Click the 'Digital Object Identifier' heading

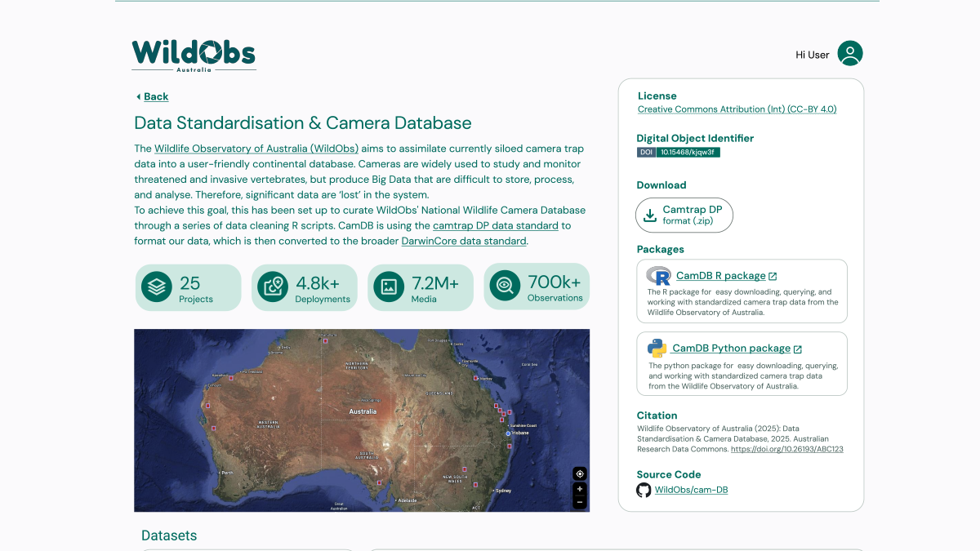pyautogui.click(x=695, y=138)
